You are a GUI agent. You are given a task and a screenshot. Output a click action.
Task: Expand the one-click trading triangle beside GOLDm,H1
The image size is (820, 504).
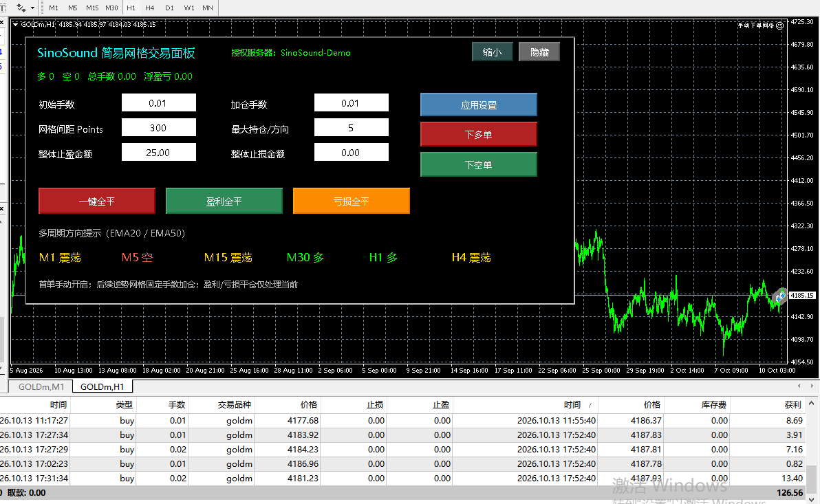tap(15, 25)
